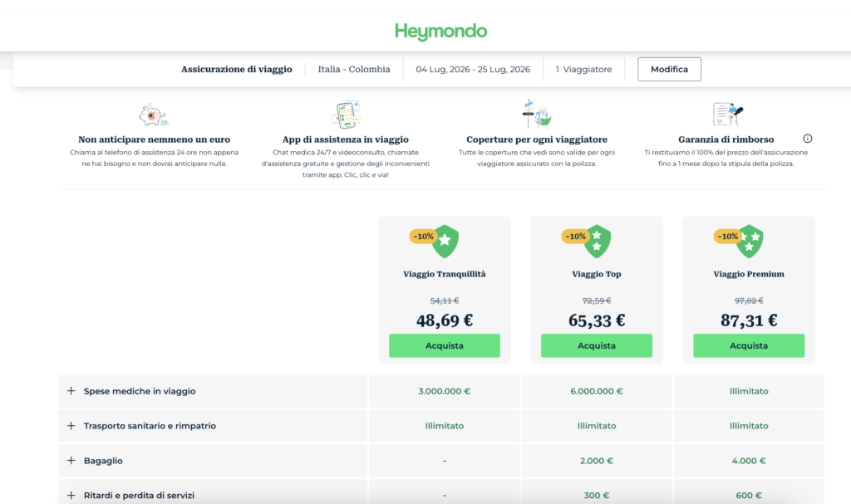This screenshot has height=504, width=851.
Task: Click the crossed-out 97,02 € price
Action: (749, 301)
